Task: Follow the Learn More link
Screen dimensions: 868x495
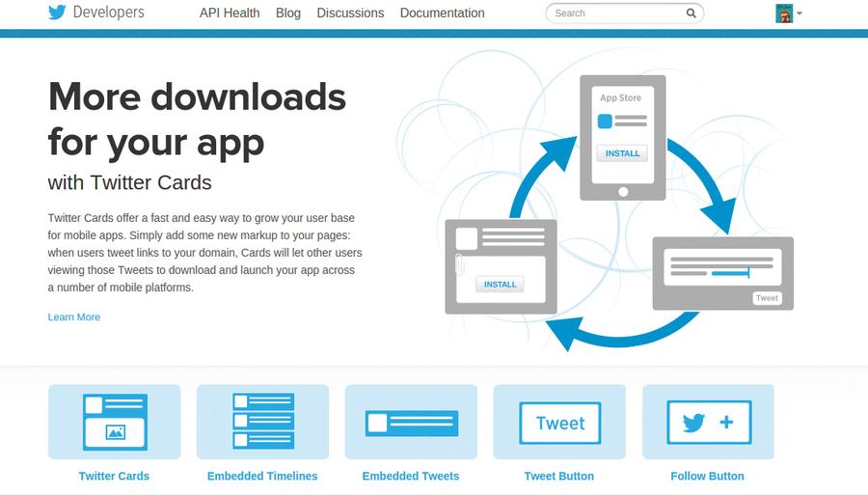Action: click(x=73, y=317)
